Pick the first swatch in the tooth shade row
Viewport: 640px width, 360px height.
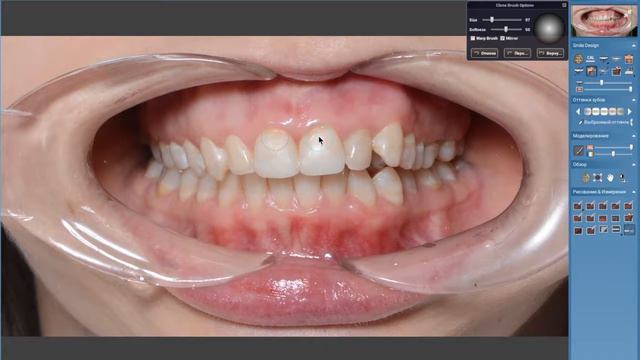[588, 111]
